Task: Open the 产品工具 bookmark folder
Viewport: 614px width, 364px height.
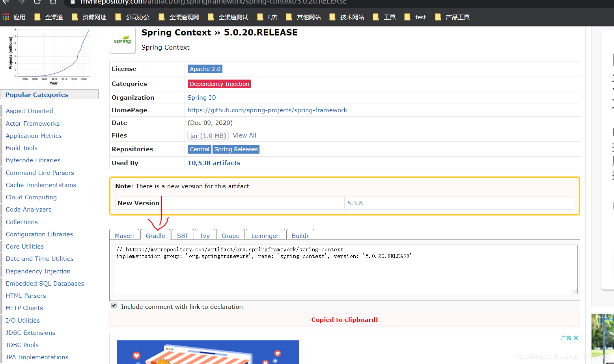Action: click(452, 17)
